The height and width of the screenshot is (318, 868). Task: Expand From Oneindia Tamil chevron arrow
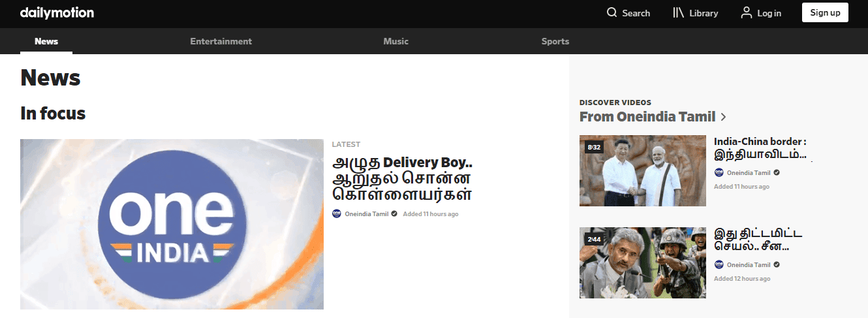pyautogui.click(x=723, y=117)
